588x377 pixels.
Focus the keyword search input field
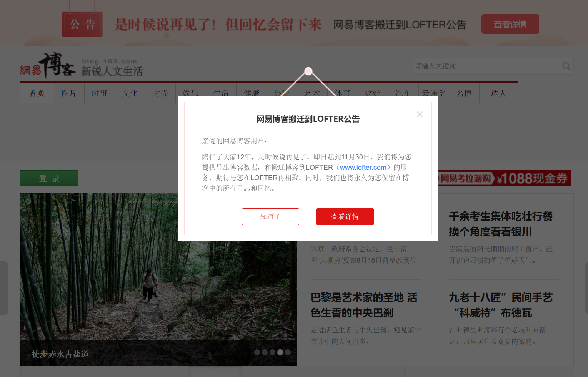(486, 66)
